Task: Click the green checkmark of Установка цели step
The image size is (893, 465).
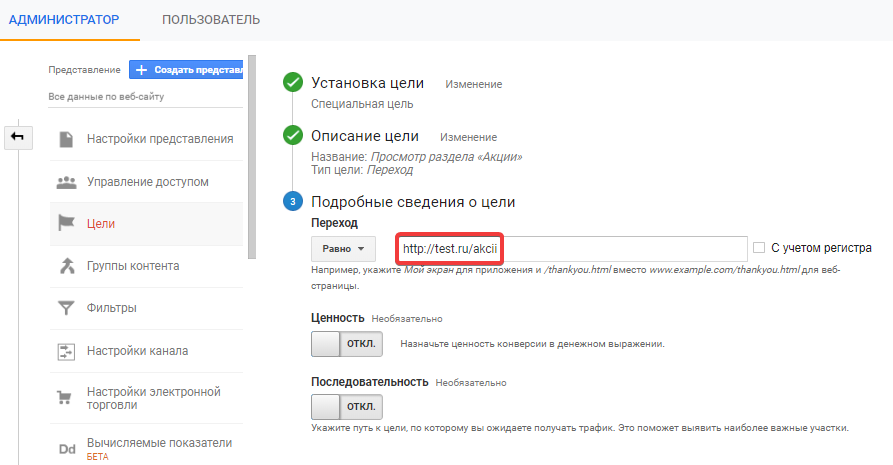Action: (293, 82)
